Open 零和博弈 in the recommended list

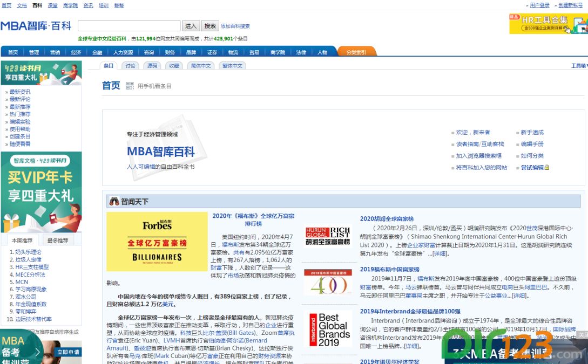click(26, 312)
